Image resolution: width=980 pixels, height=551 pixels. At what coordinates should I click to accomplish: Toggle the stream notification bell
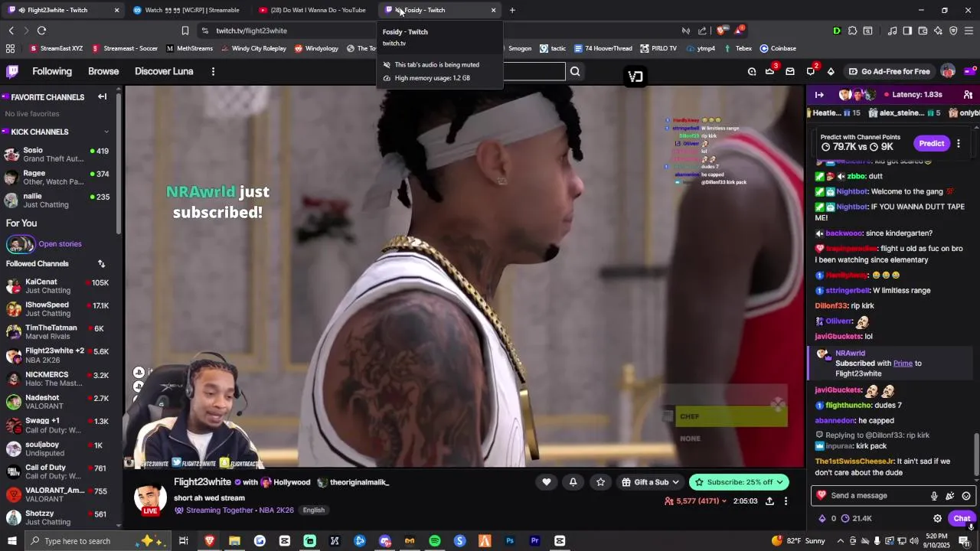click(573, 481)
